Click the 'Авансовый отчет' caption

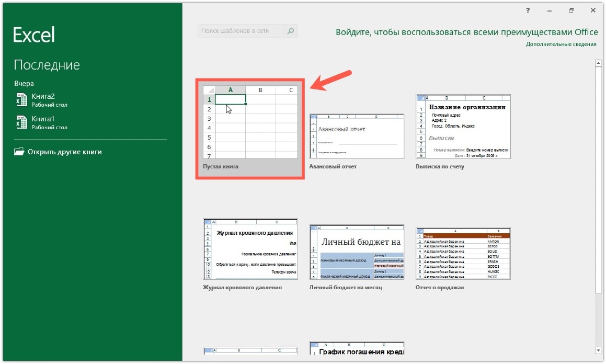click(x=333, y=166)
